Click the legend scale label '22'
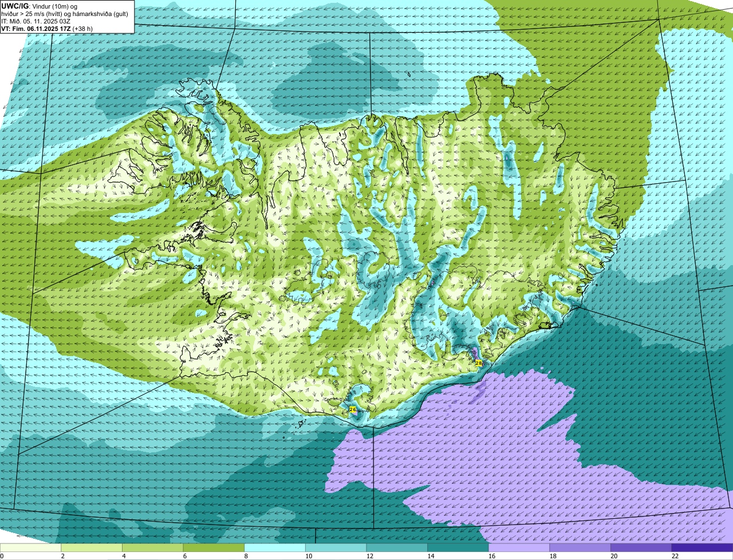The width and height of the screenshot is (733, 560). tap(675, 556)
